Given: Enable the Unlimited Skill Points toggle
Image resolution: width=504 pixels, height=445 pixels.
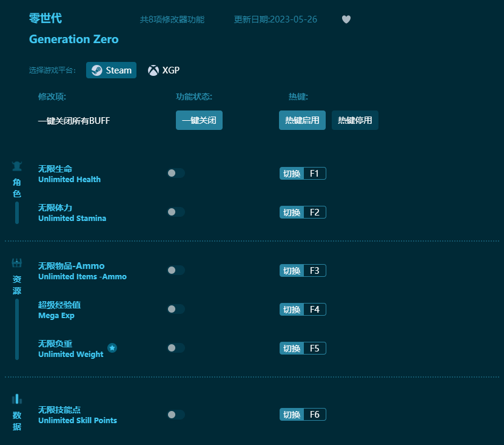Looking at the screenshot, I should [176, 415].
